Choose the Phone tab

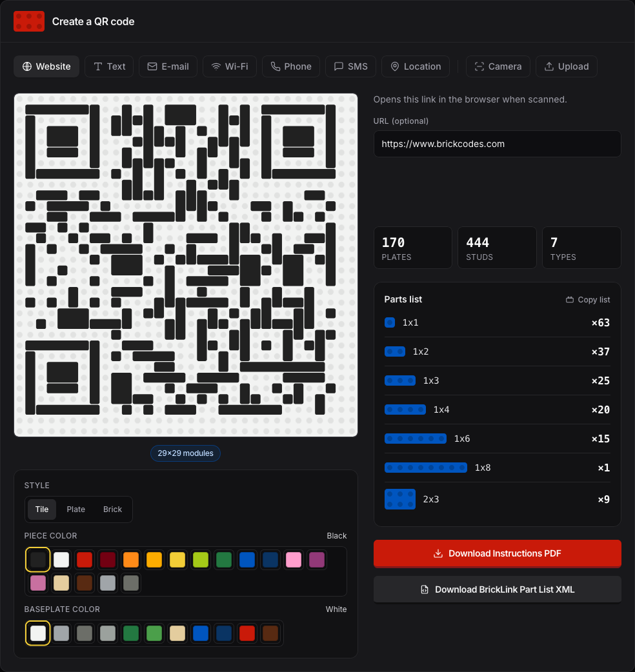[x=291, y=66]
